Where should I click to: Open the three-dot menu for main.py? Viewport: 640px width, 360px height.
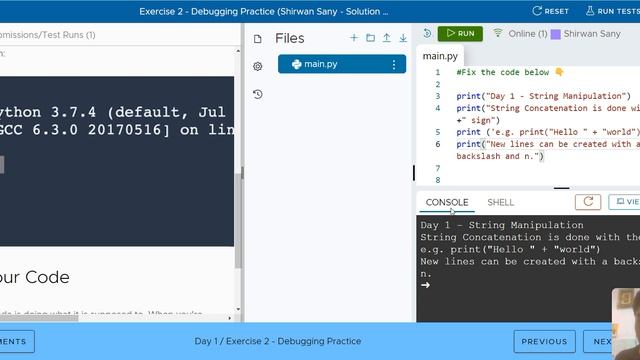click(x=394, y=64)
